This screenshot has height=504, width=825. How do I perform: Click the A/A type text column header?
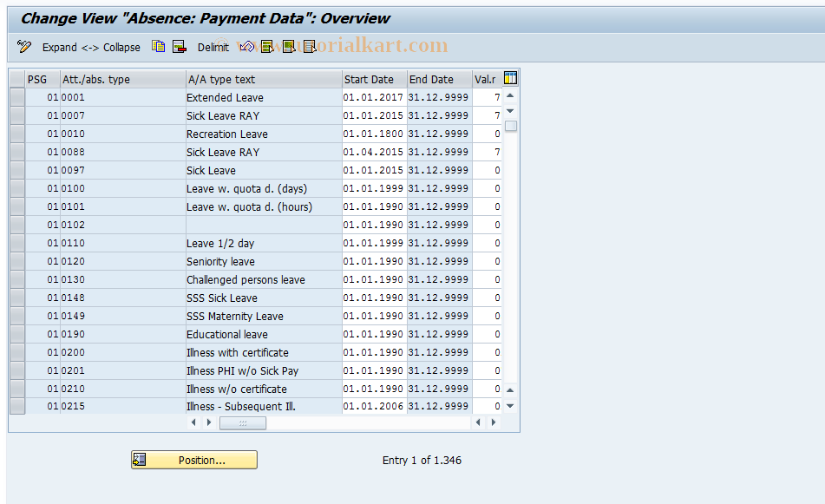pos(264,79)
